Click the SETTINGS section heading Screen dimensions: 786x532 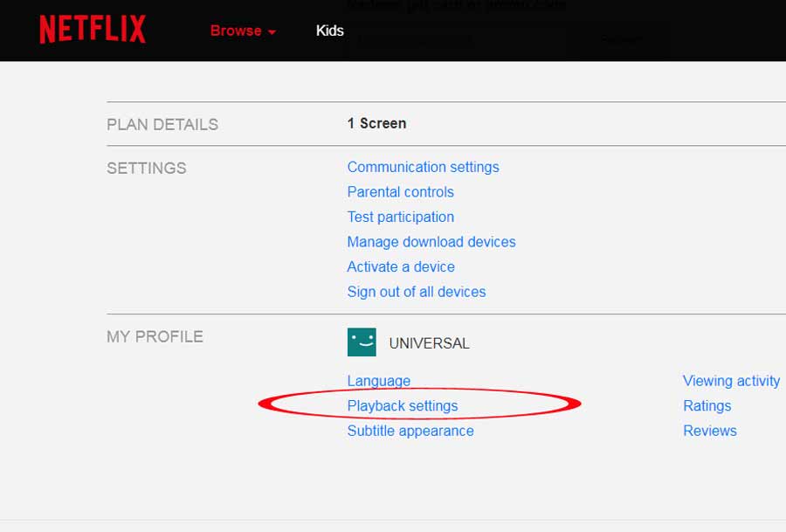tap(147, 168)
